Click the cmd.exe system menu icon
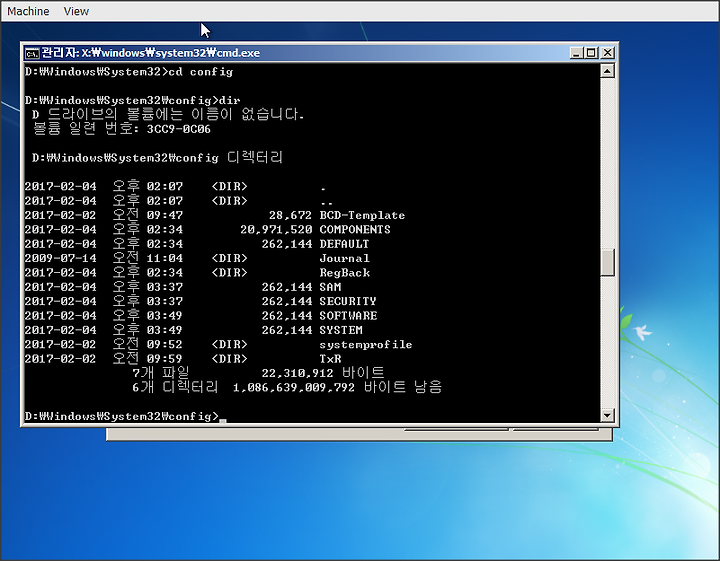The image size is (720, 561). 32,53
